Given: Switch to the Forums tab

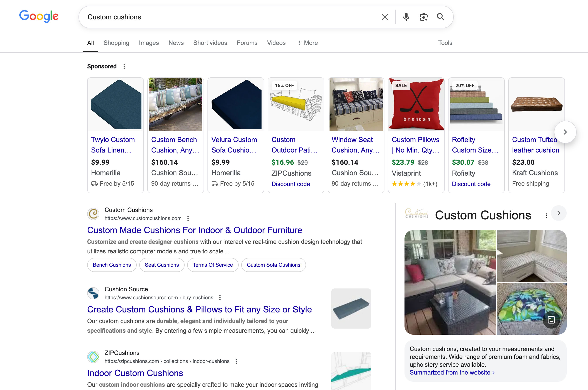Looking at the screenshot, I should point(247,43).
